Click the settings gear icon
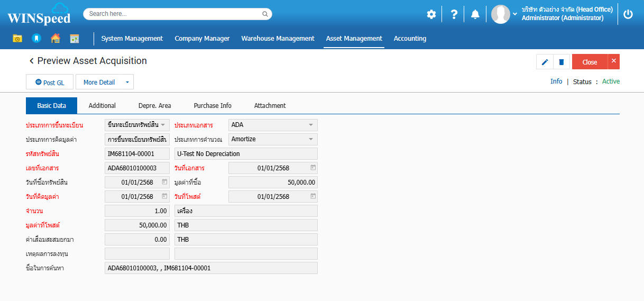 431,14
